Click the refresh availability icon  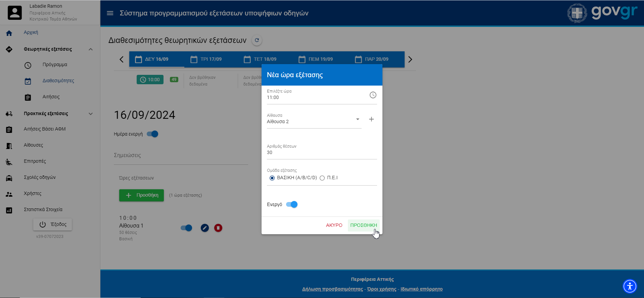[x=257, y=40]
